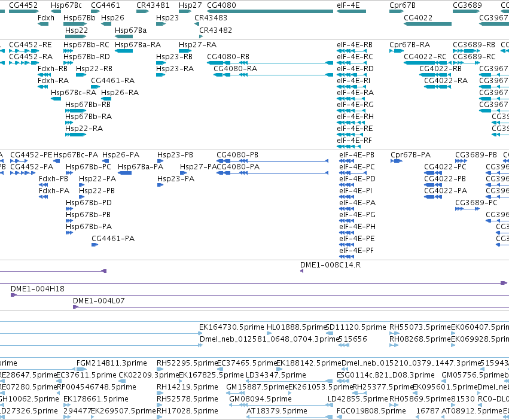Viewport: 509px width, 420px height.
Task: Click protein Cpr67B-PA
Action: (411, 154)
